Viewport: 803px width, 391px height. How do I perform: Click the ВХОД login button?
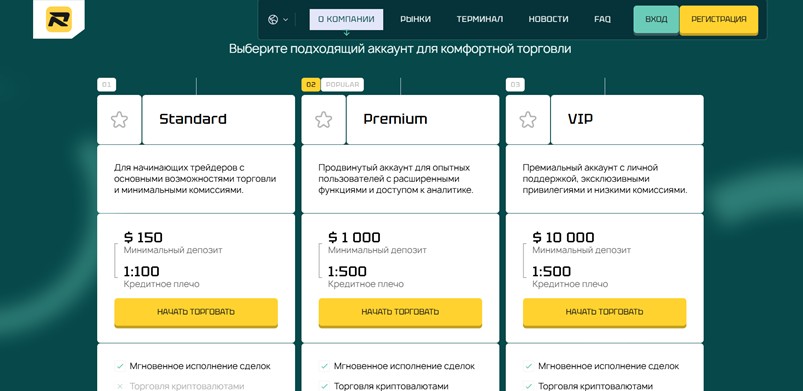coord(656,19)
